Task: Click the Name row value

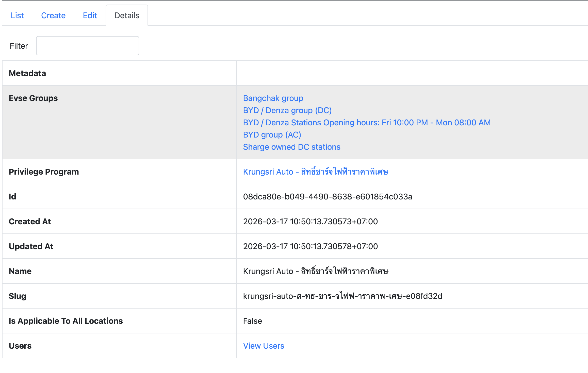Action: (315, 271)
